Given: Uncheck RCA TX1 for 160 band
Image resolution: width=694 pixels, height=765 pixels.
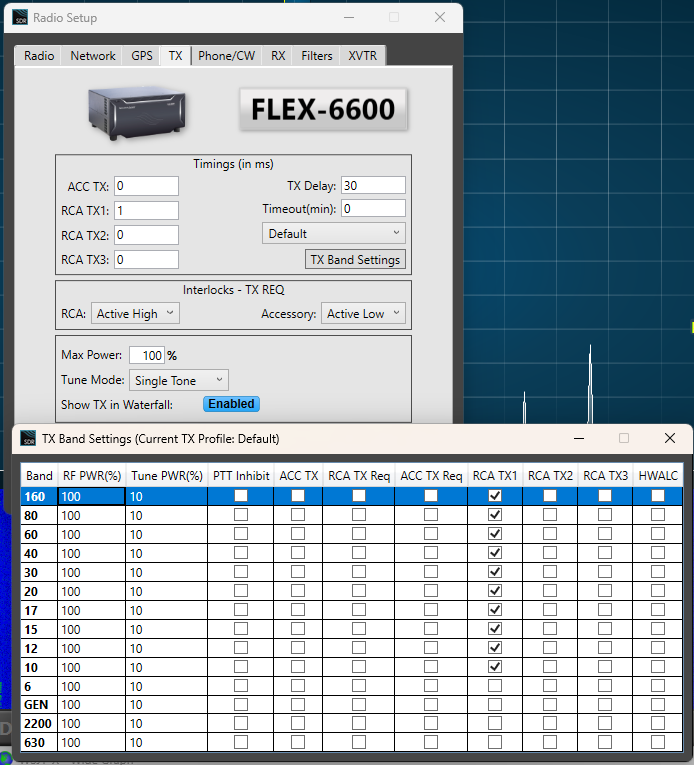Looking at the screenshot, I should pyautogui.click(x=495, y=496).
